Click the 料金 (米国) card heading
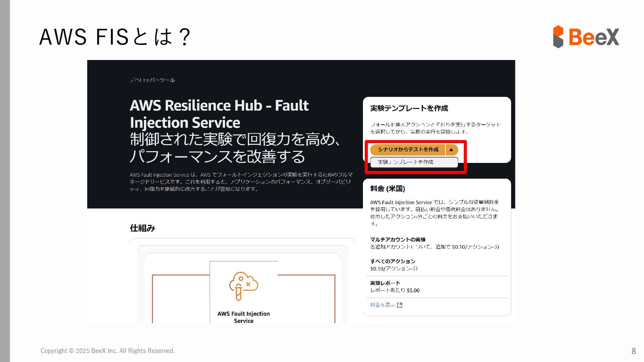The width and height of the screenshot is (644, 362). click(x=388, y=189)
